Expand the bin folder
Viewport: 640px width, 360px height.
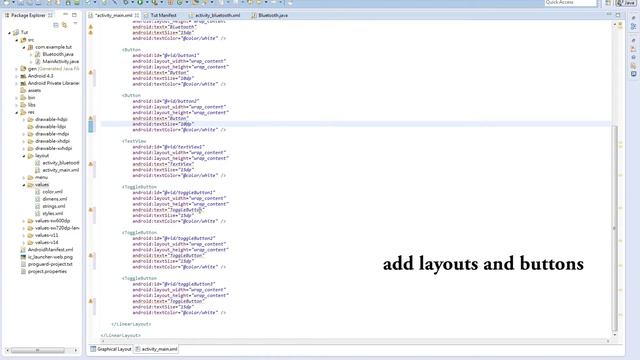(17, 98)
